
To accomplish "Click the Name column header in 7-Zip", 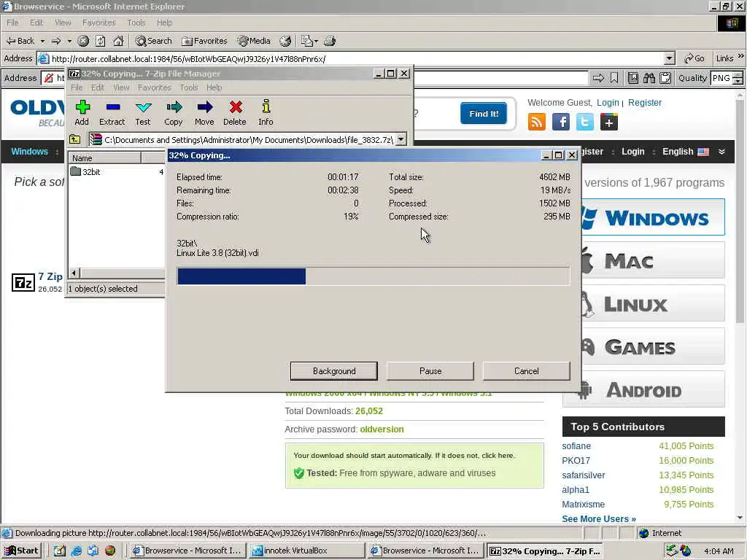I will (x=105, y=158).
